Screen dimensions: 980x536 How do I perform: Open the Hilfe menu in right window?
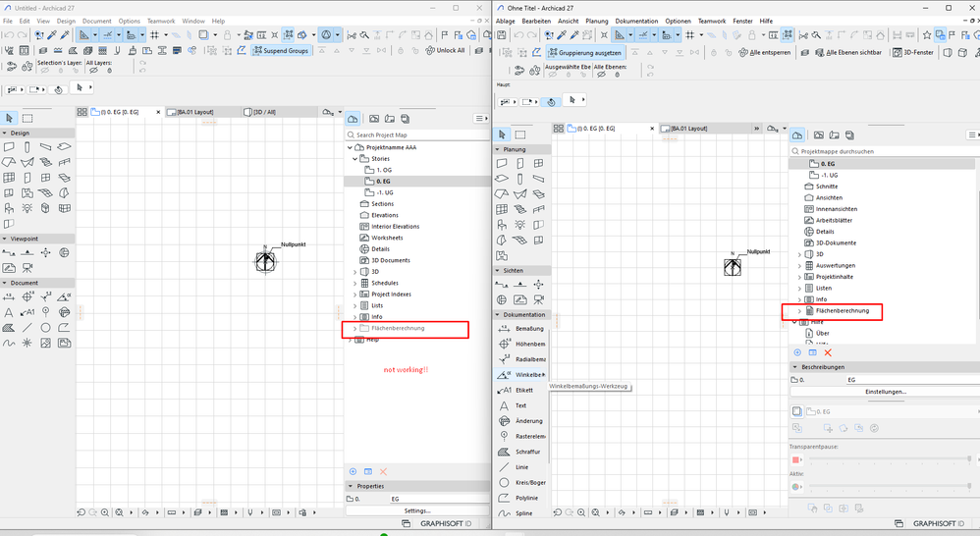[766, 21]
